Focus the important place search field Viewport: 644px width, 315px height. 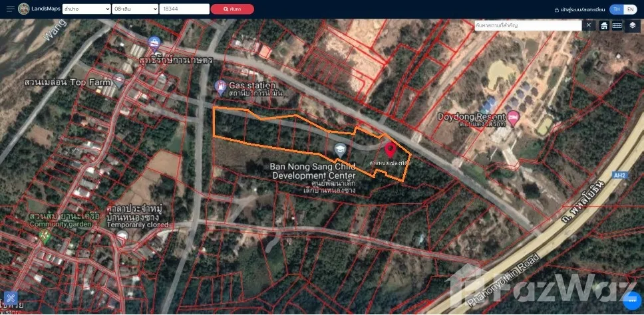(527, 25)
